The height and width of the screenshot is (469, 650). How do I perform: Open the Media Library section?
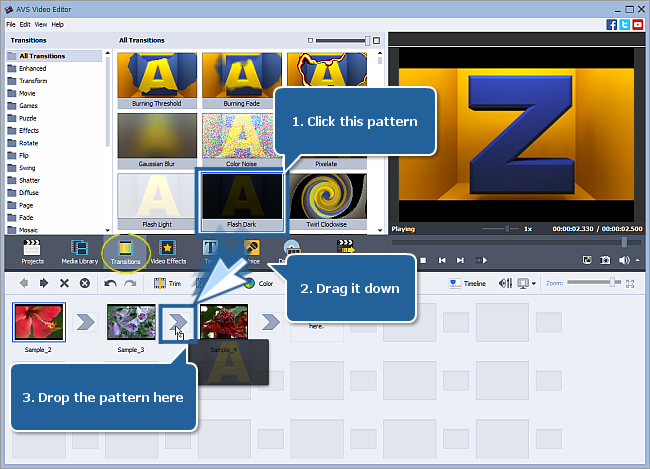[x=80, y=252]
